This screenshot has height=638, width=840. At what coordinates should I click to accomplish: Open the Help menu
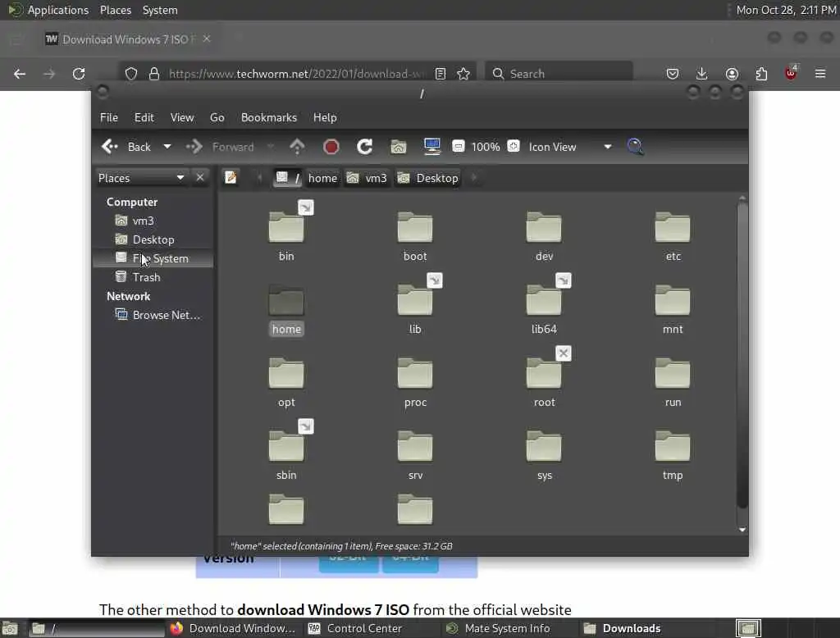pyautogui.click(x=325, y=117)
